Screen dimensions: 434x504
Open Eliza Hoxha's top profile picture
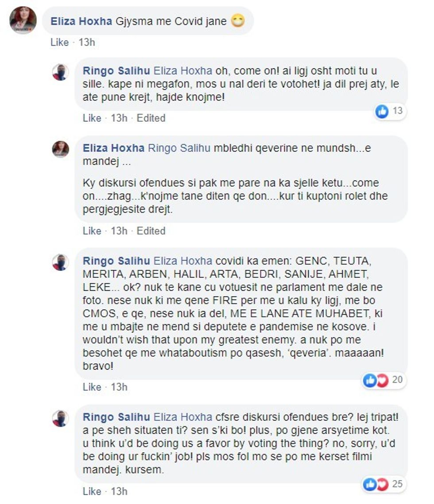tap(23, 20)
